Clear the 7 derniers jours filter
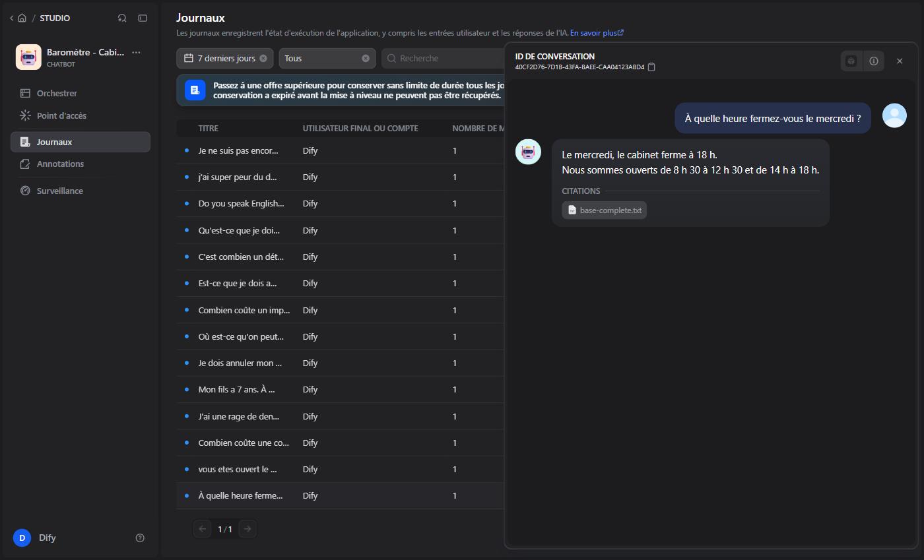924x560 pixels. coord(263,58)
